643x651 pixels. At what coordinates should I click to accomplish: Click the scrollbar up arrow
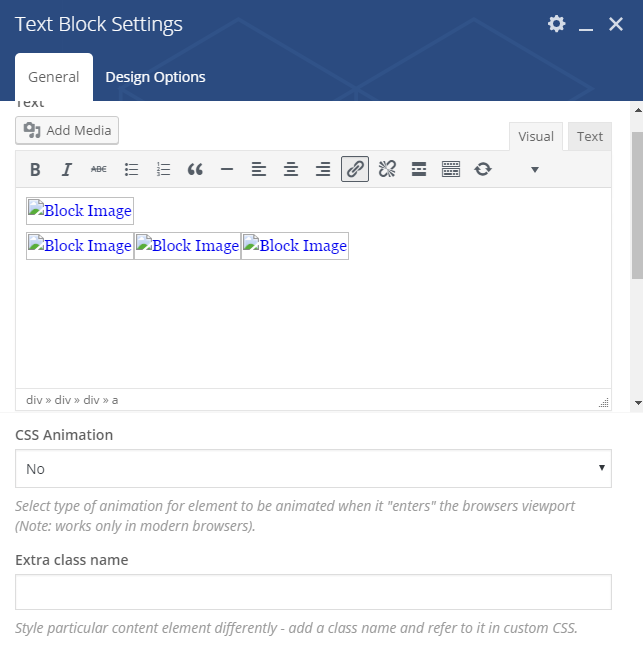[x=638, y=110]
